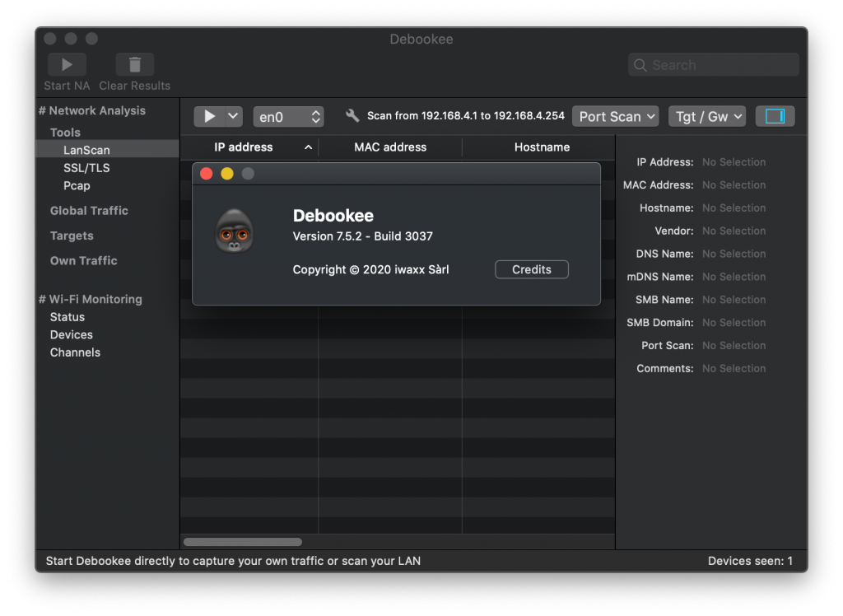Open the en0 interface selector
843x616 pixels.
pos(289,117)
